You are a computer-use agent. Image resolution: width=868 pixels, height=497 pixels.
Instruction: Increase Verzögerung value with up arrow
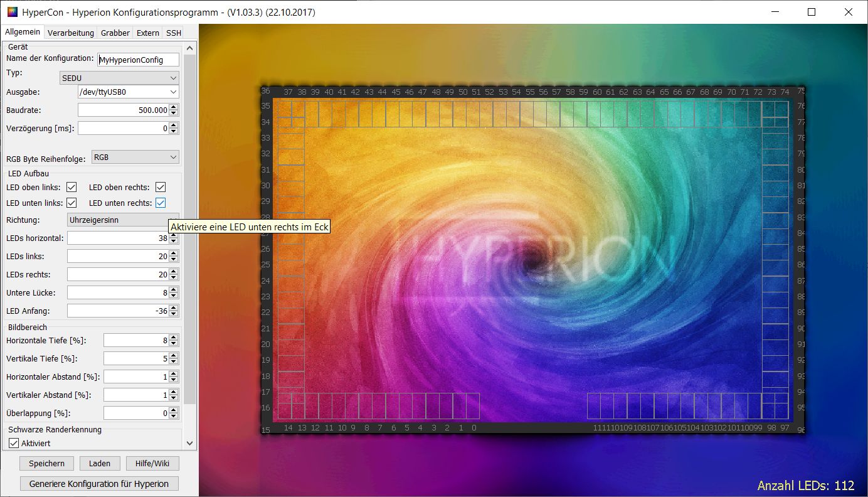coord(174,125)
